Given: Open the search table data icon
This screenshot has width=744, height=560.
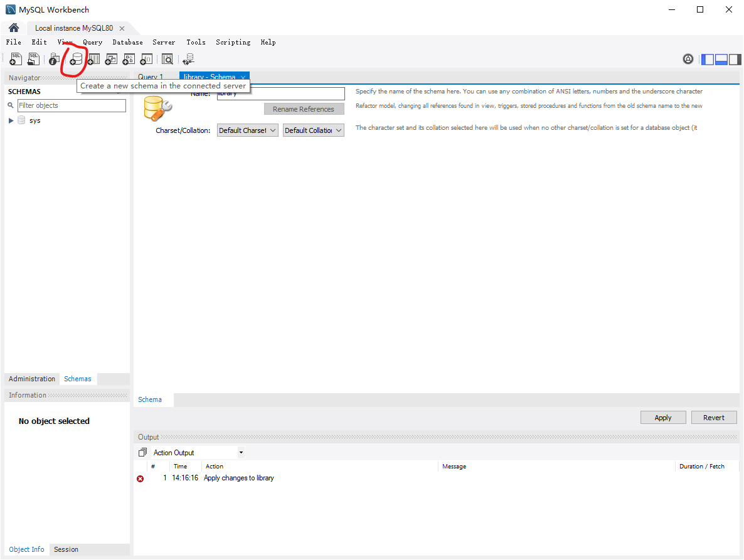Looking at the screenshot, I should 167,60.
